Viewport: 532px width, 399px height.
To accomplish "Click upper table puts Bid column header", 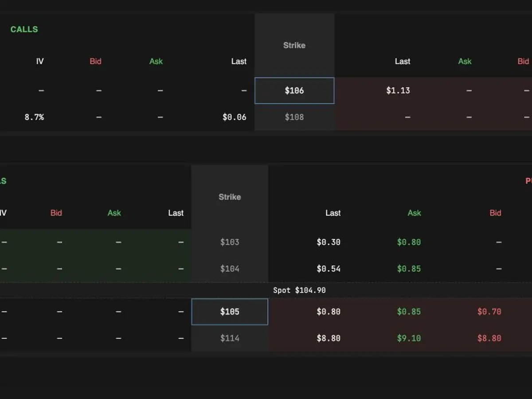I will [524, 61].
